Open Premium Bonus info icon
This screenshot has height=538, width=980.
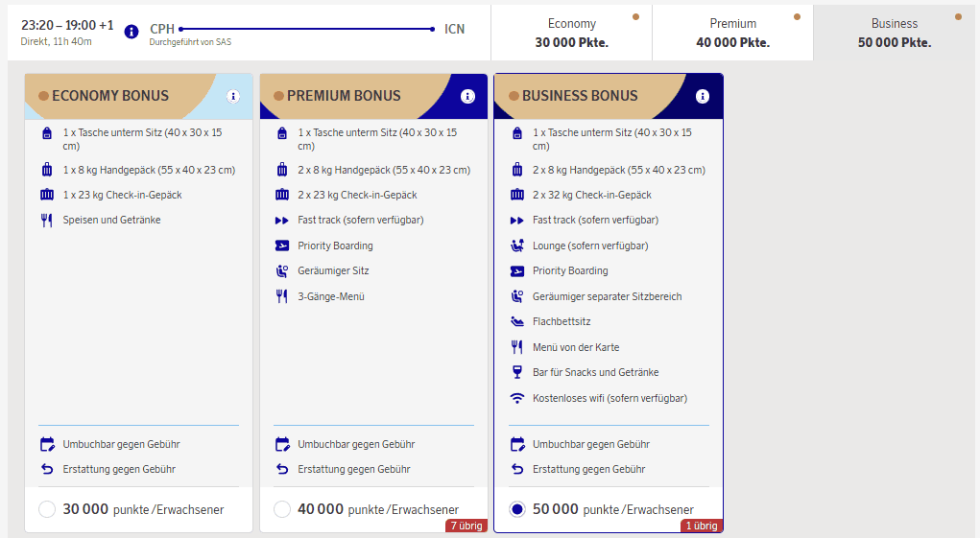(x=467, y=96)
